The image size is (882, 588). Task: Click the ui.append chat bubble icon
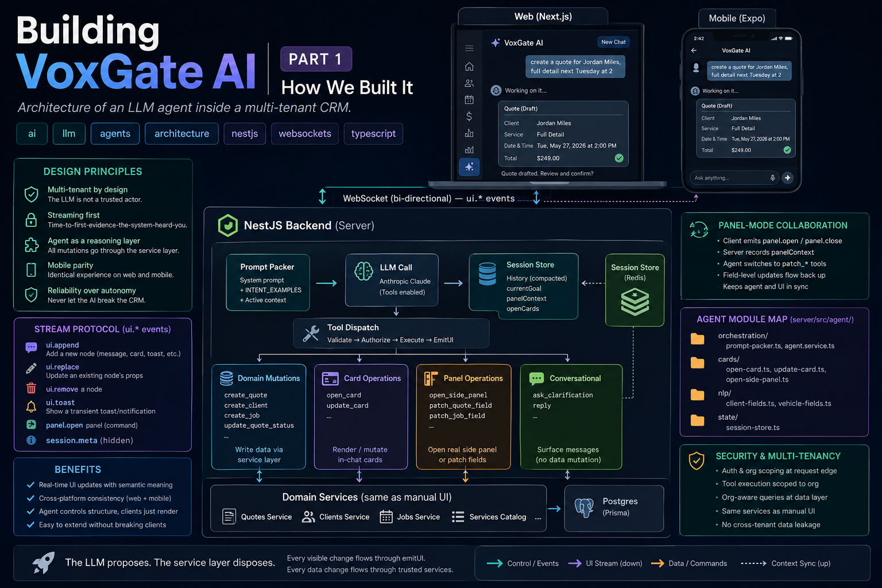[x=32, y=347]
